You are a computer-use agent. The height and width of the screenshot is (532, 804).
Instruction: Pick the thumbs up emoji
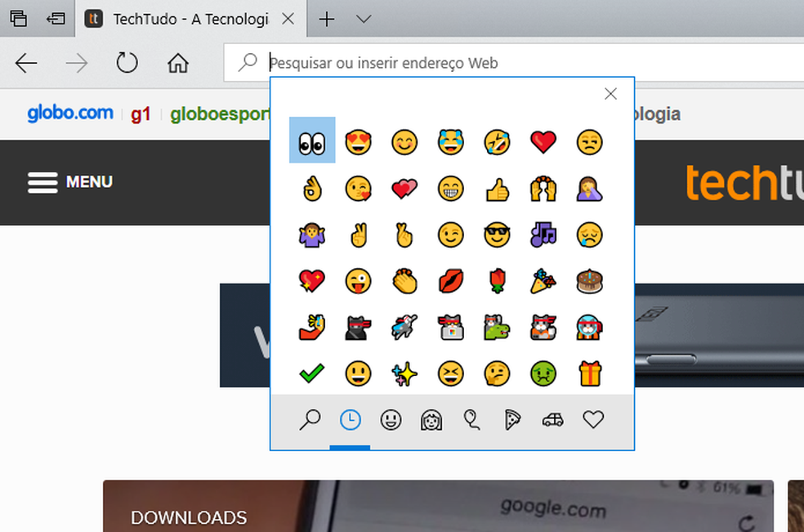[x=498, y=188]
